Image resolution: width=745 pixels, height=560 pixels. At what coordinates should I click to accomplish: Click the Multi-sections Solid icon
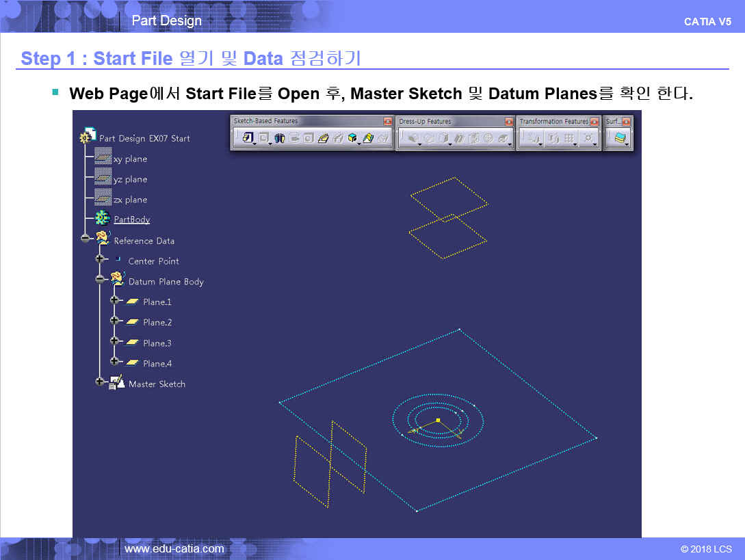tap(368, 138)
